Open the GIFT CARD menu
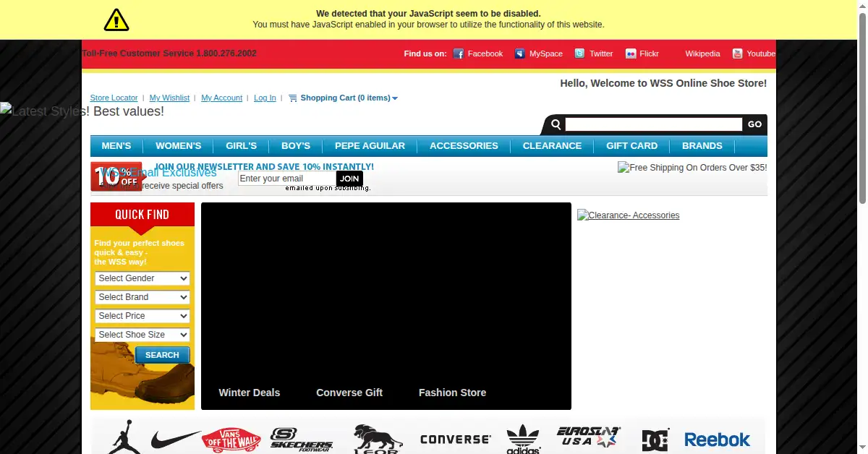 coord(632,145)
